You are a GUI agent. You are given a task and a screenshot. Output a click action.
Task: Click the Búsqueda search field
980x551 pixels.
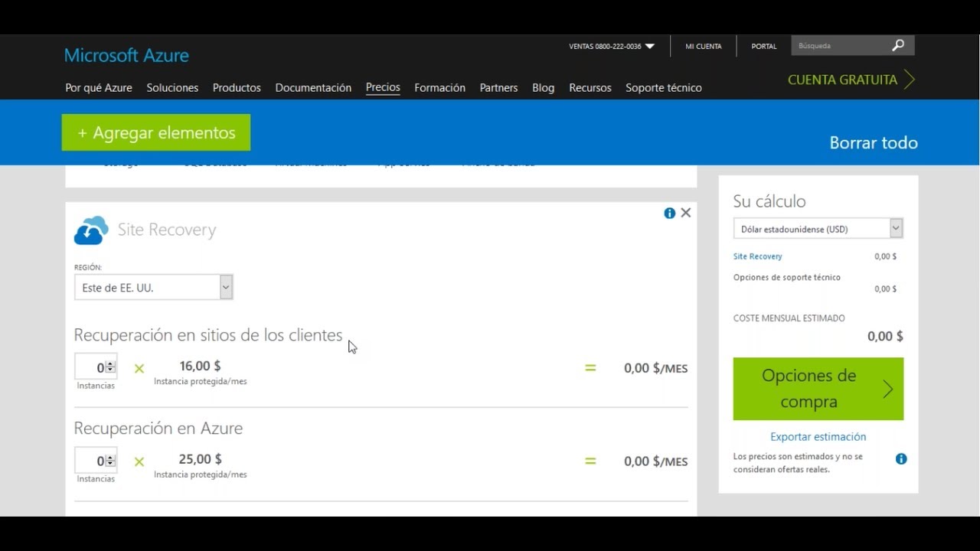(840, 46)
